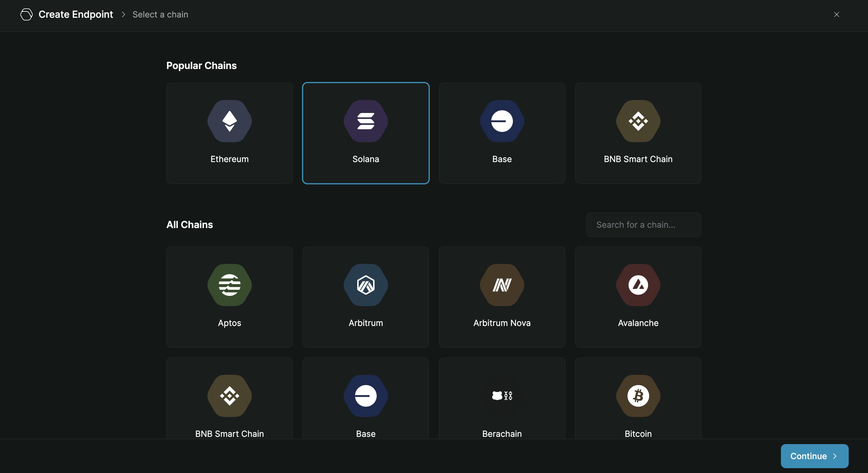Click the Base icon under All Chains
The width and height of the screenshot is (868, 473).
pos(366,396)
